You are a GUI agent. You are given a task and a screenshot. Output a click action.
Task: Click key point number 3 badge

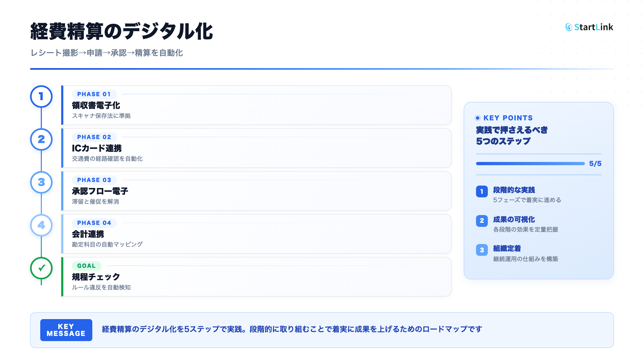[x=482, y=250]
